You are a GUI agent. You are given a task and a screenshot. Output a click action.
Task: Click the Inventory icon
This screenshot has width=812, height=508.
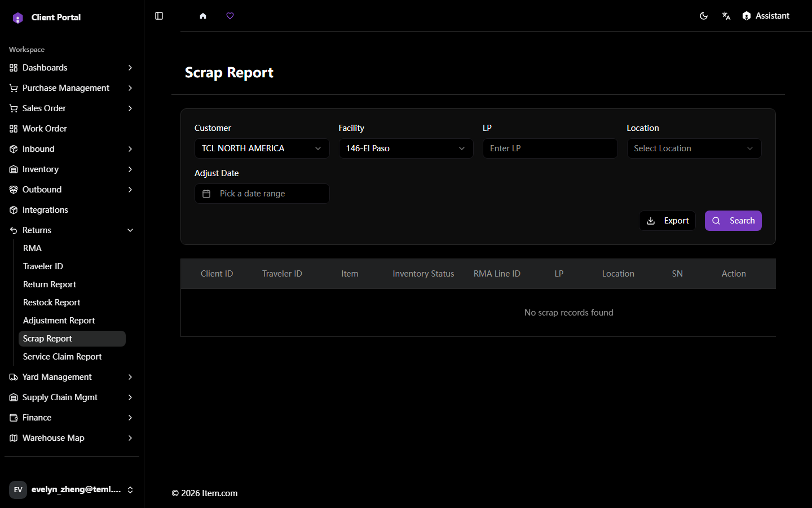(14, 169)
